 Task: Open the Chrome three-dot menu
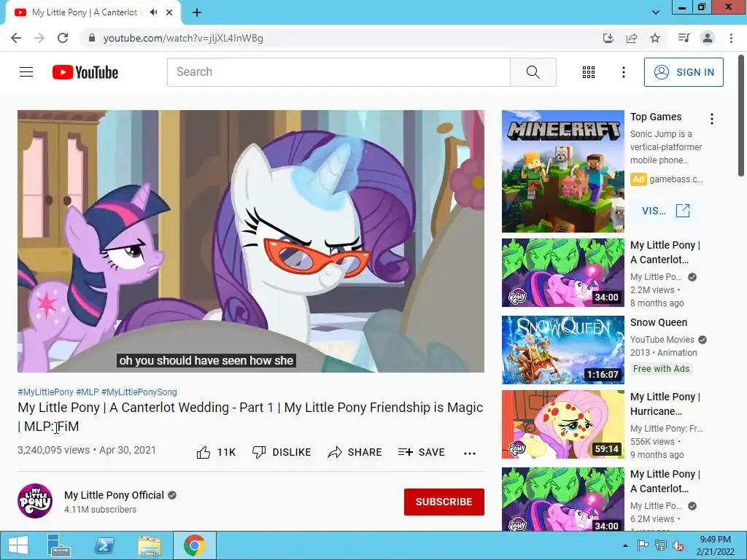tap(731, 38)
